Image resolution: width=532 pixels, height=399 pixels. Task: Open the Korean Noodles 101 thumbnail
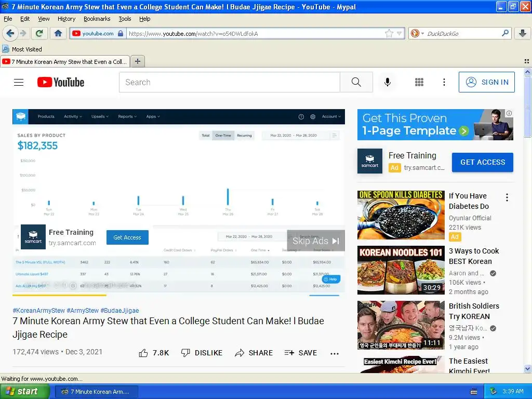pos(401,270)
